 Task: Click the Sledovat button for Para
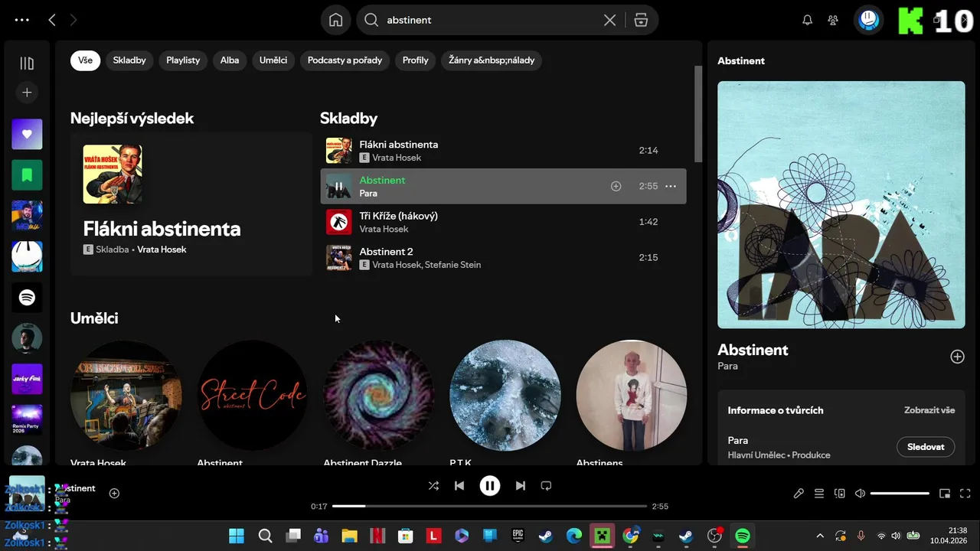pyautogui.click(x=926, y=447)
